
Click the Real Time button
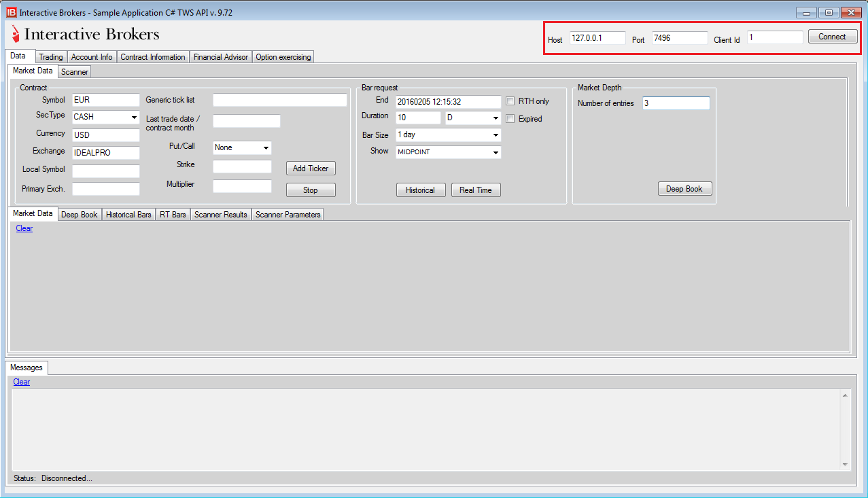click(x=476, y=190)
